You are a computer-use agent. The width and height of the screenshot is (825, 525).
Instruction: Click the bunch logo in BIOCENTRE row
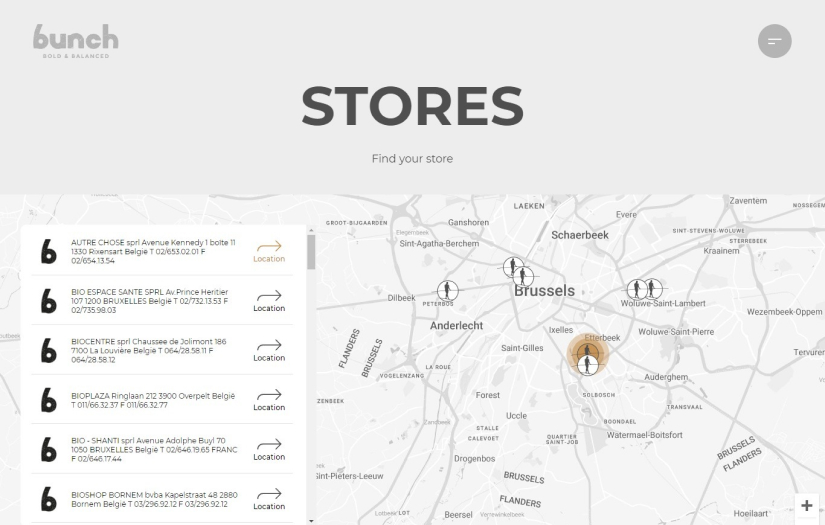[x=48, y=350]
